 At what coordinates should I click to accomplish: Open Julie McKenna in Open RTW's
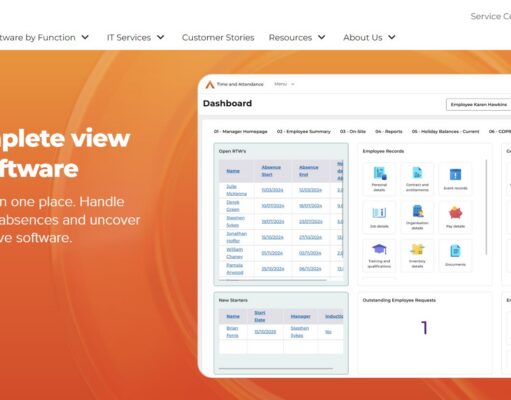(x=236, y=190)
